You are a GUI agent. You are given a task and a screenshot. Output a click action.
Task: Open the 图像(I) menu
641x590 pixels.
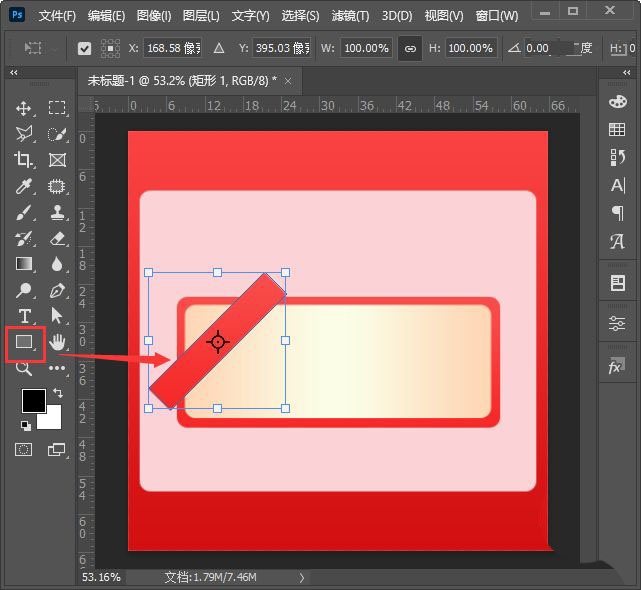(x=154, y=16)
